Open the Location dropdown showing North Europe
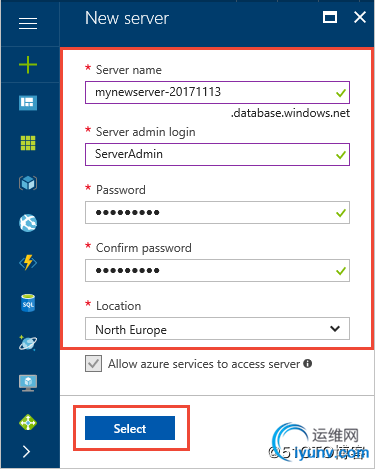 (x=217, y=329)
